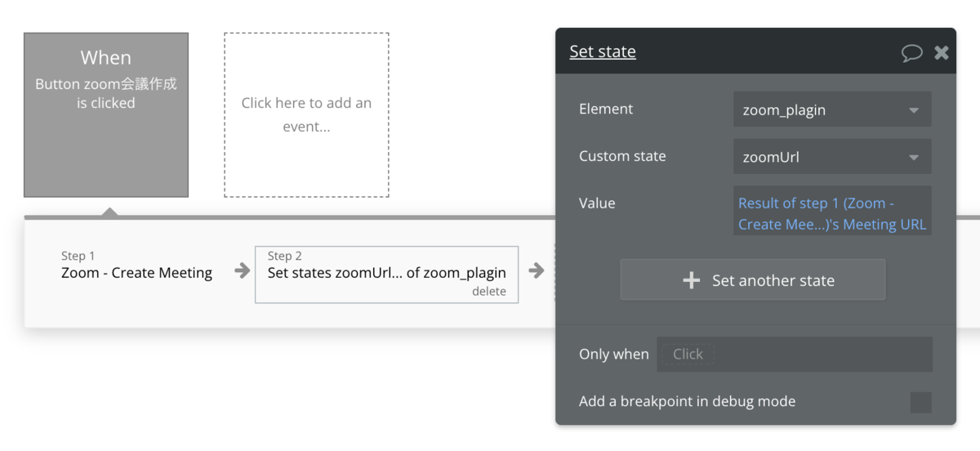
Task: Select Step 2 Set states action
Action: coord(386,273)
